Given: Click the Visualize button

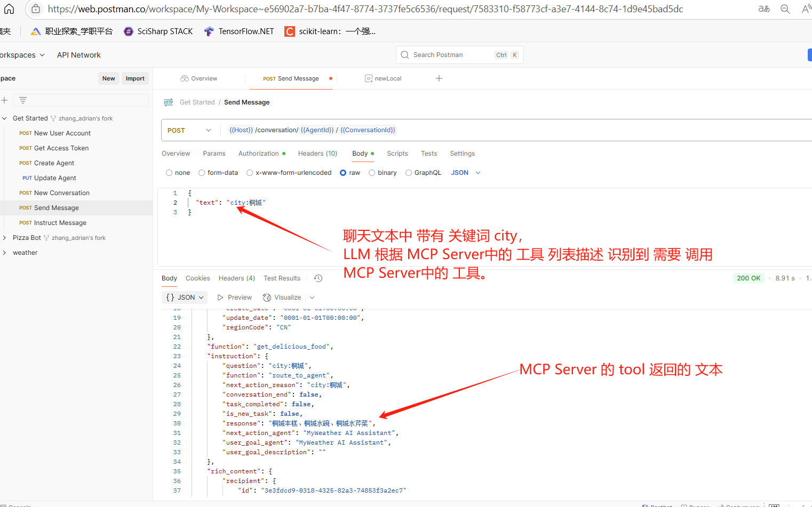Looking at the screenshot, I should tap(282, 297).
